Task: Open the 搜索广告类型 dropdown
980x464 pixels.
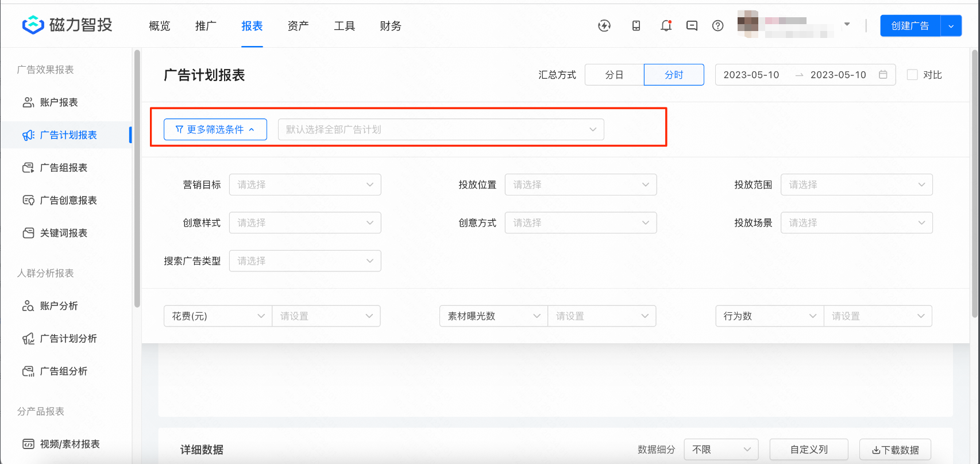Action: coord(305,260)
